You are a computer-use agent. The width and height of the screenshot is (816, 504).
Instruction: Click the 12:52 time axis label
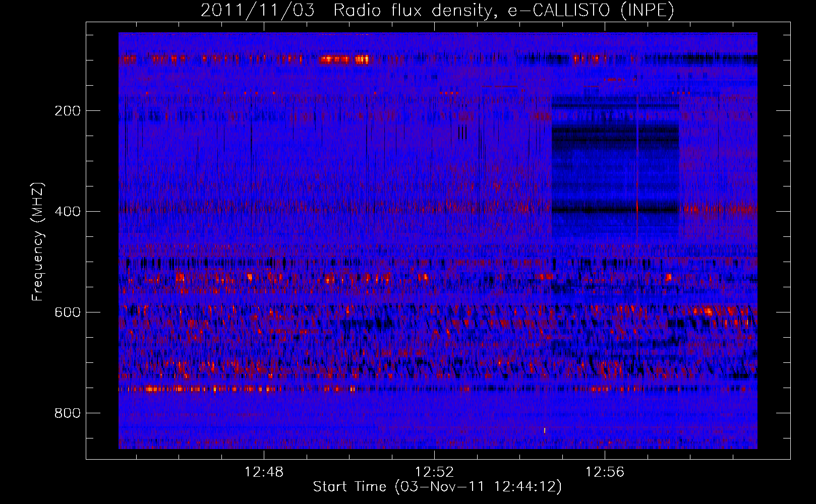(x=434, y=472)
